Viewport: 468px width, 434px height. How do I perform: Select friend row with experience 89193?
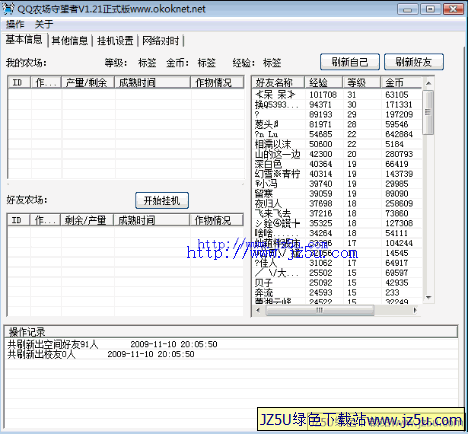coord(337,115)
